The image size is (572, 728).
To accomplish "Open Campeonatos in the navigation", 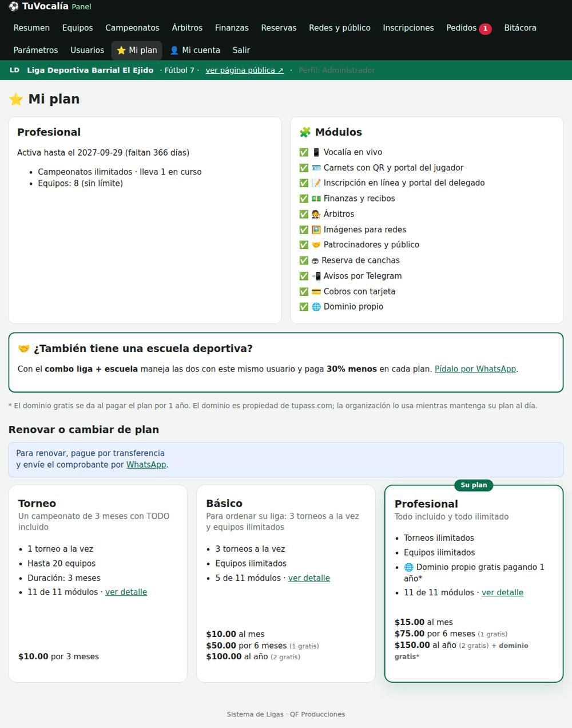I will (132, 27).
